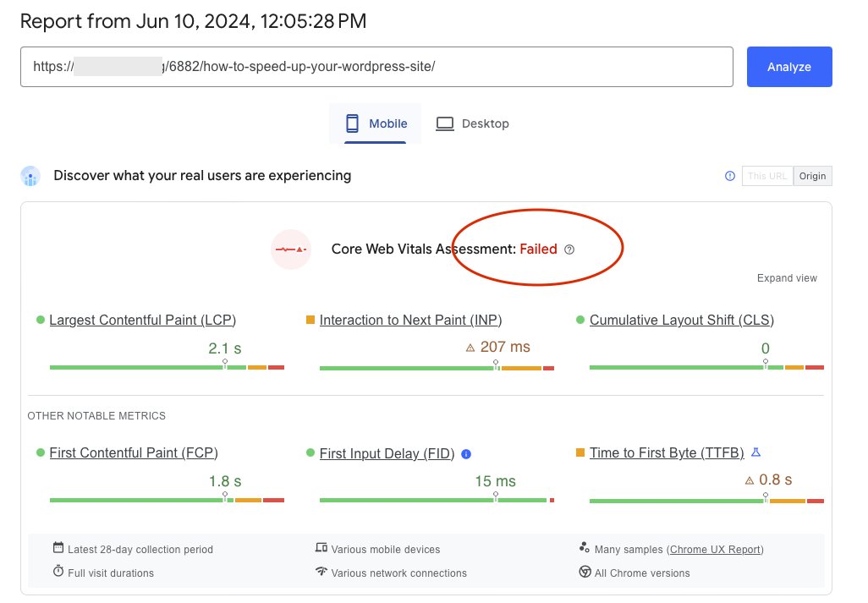The width and height of the screenshot is (868, 603).
Task: Open Time to First Byte (TTFB) link
Action: pos(667,453)
